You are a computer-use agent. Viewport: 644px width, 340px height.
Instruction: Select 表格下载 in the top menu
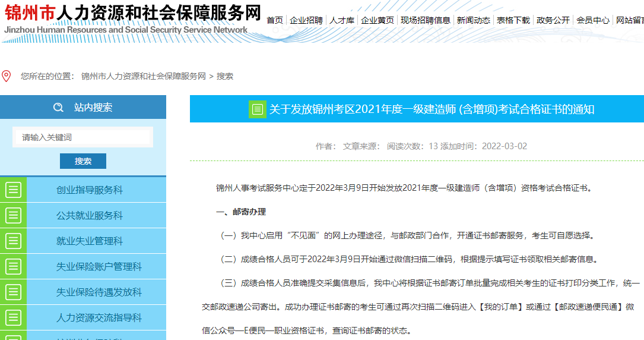click(x=513, y=20)
